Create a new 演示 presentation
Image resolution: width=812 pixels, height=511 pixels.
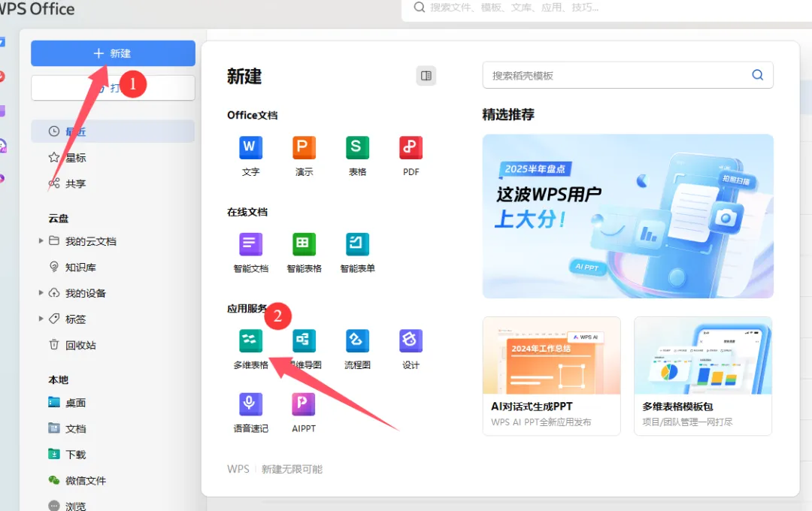point(304,156)
